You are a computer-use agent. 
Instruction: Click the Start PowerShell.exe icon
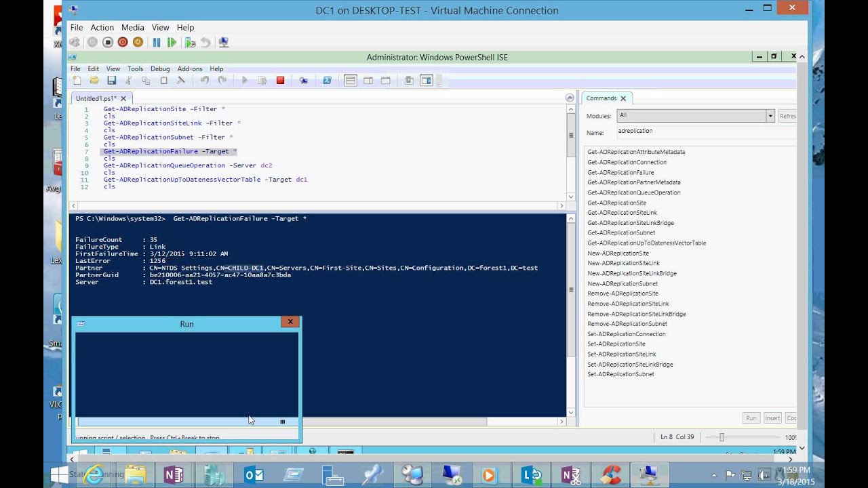[327, 81]
